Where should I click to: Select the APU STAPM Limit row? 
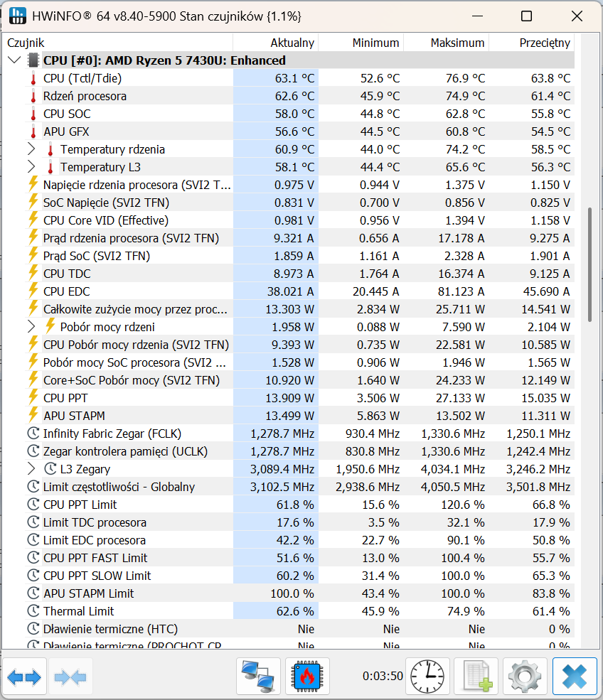[88, 593]
